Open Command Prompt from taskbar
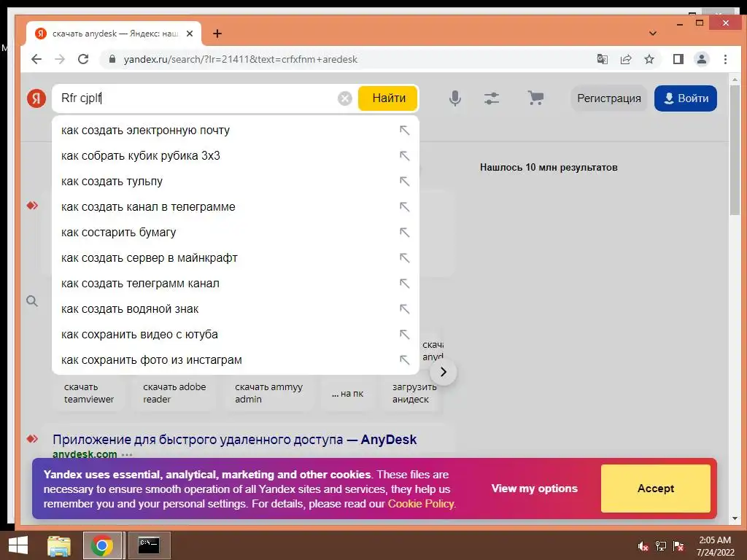Image resolution: width=747 pixels, height=560 pixels. 149,545
